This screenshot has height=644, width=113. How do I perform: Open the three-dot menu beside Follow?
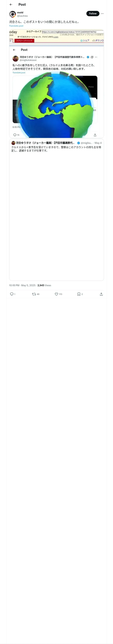tap(102, 14)
